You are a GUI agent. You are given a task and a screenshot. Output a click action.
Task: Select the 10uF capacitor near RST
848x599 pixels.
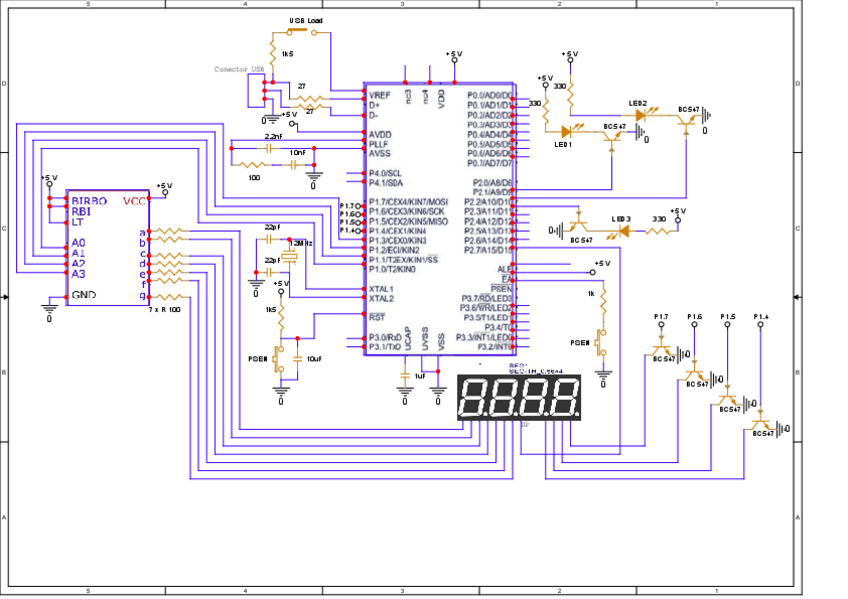click(298, 357)
